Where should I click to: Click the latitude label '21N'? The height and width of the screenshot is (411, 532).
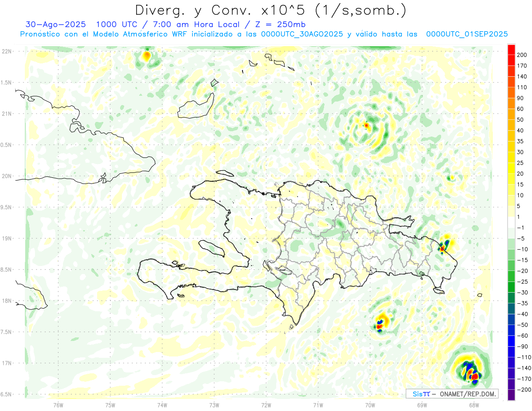coord(7,114)
